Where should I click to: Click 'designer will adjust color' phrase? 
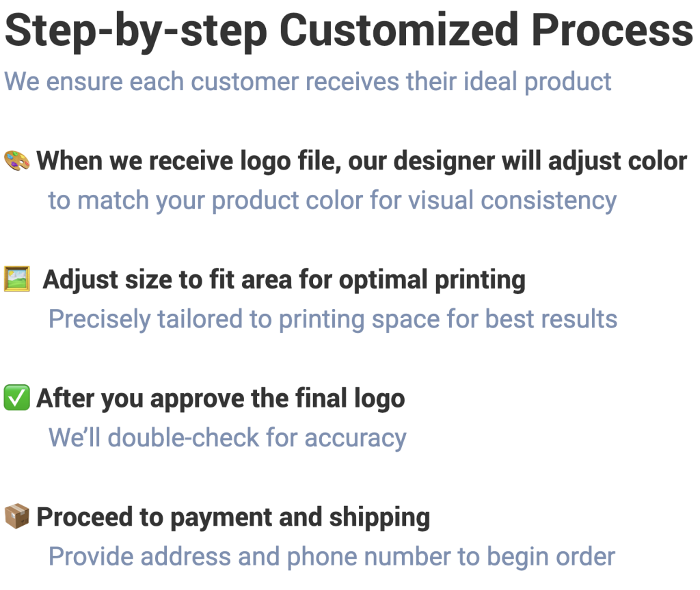click(x=540, y=161)
